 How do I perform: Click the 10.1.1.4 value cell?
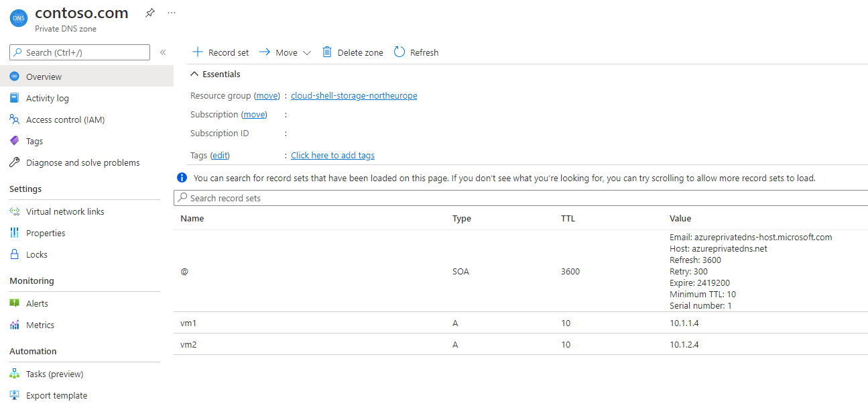(x=685, y=323)
